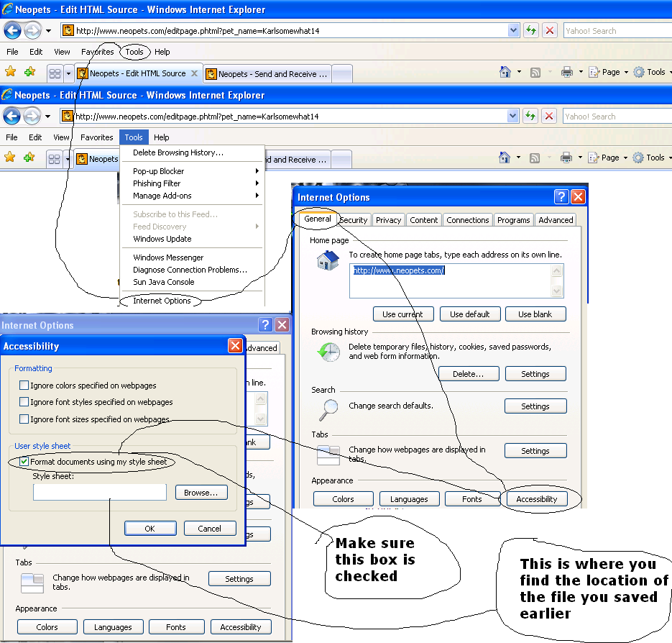Check 'Ignore font styles specified on webpages'
Viewport: 672px width, 643px height.
click(24, 402)
